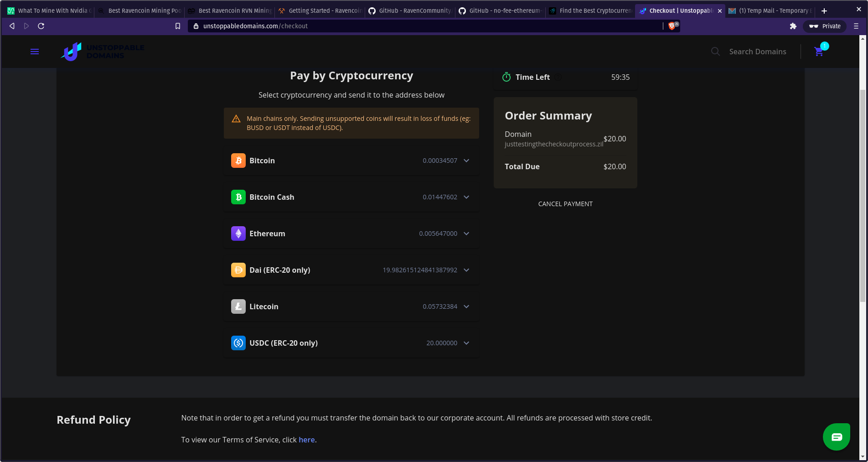Click the Pay by Cryptocurrency heading
Viewport: 868px width, 462px height.
(351, 76)
